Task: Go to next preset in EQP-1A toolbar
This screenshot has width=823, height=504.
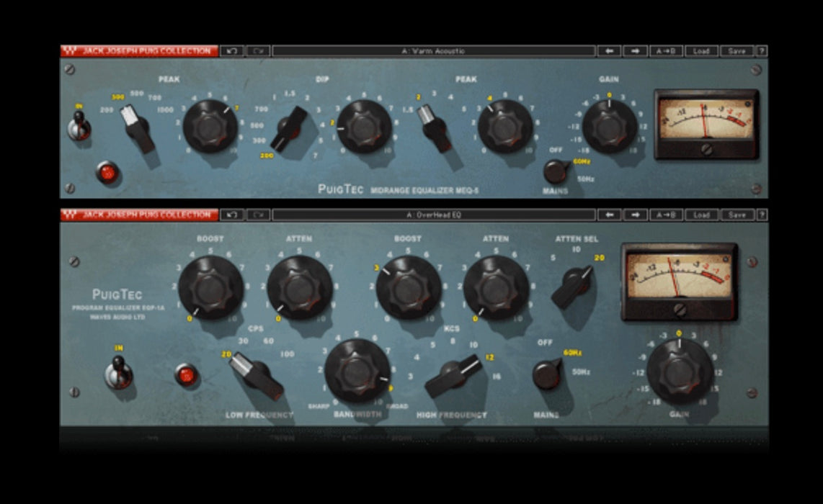Action: point(635,215)
